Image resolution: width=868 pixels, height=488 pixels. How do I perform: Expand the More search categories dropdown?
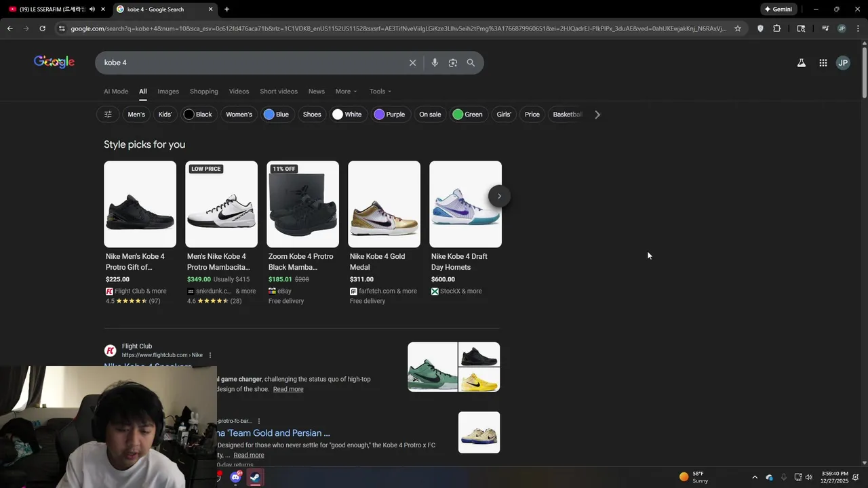click(346, 91)
